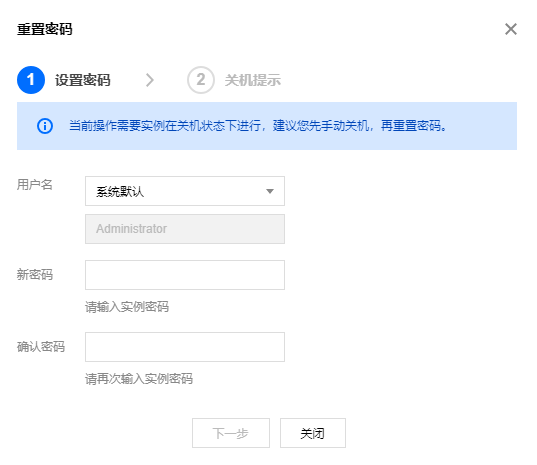Click the 下一步 button
The image size is (537, 465).
[x=231, y=433]
